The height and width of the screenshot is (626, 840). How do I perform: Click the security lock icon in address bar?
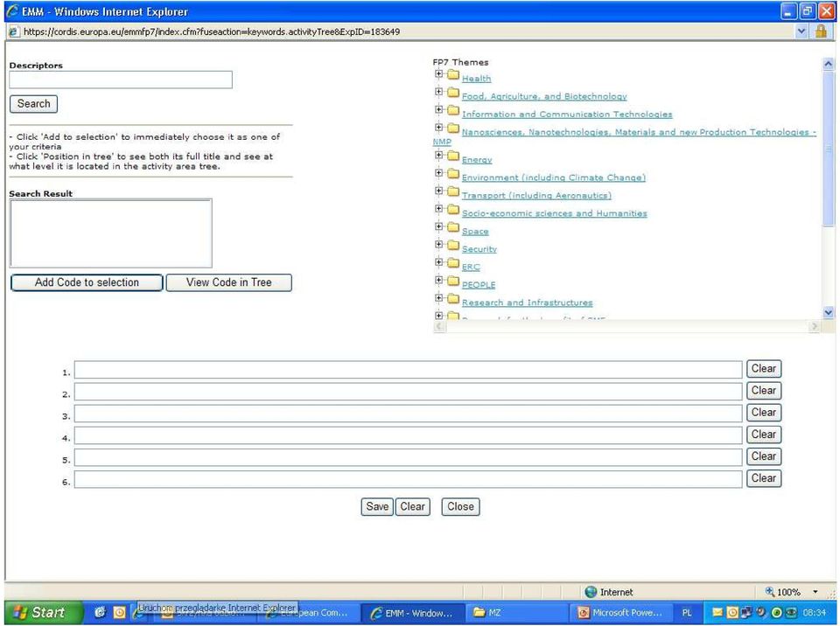[x=820, y=31]
